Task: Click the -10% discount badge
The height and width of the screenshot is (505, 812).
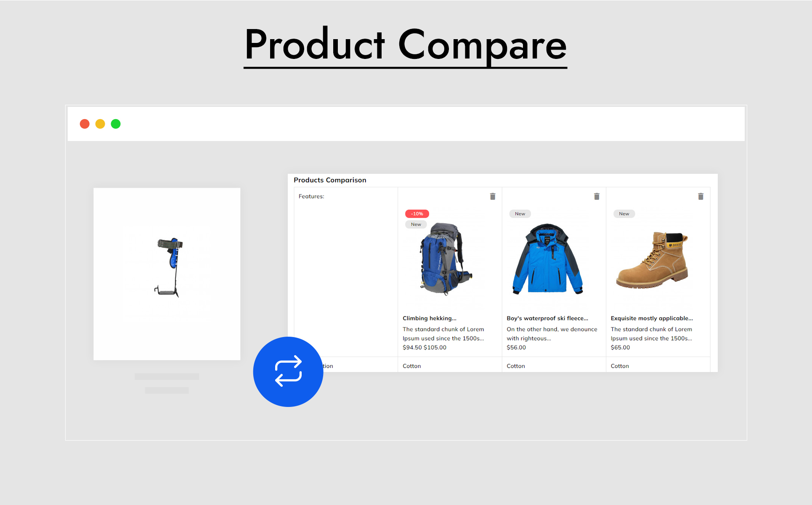Action: 417,214
